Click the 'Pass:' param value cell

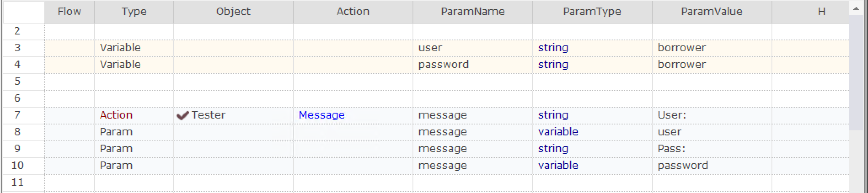click(671, 149)
